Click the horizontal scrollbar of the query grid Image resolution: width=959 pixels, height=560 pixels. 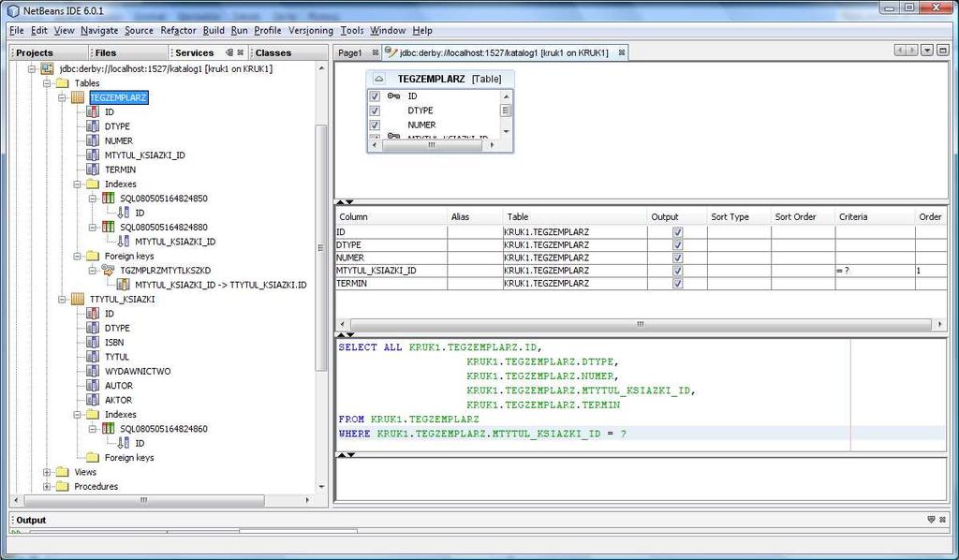click(640, 324)
